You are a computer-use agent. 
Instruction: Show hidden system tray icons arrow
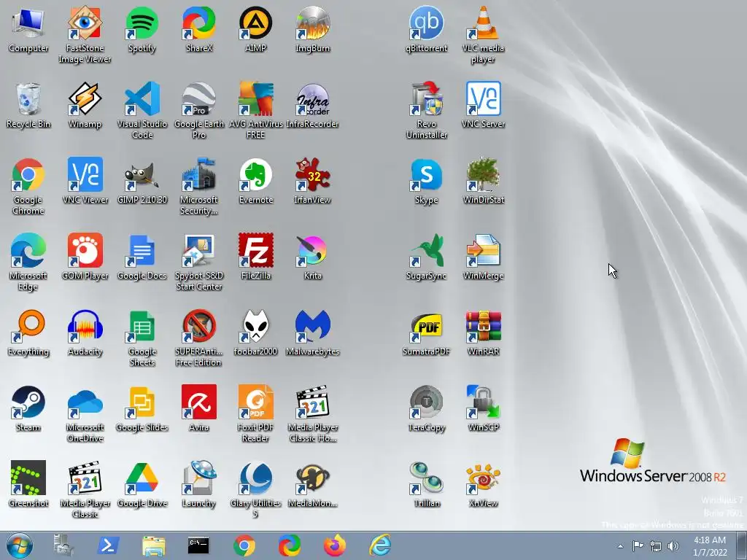620,546
